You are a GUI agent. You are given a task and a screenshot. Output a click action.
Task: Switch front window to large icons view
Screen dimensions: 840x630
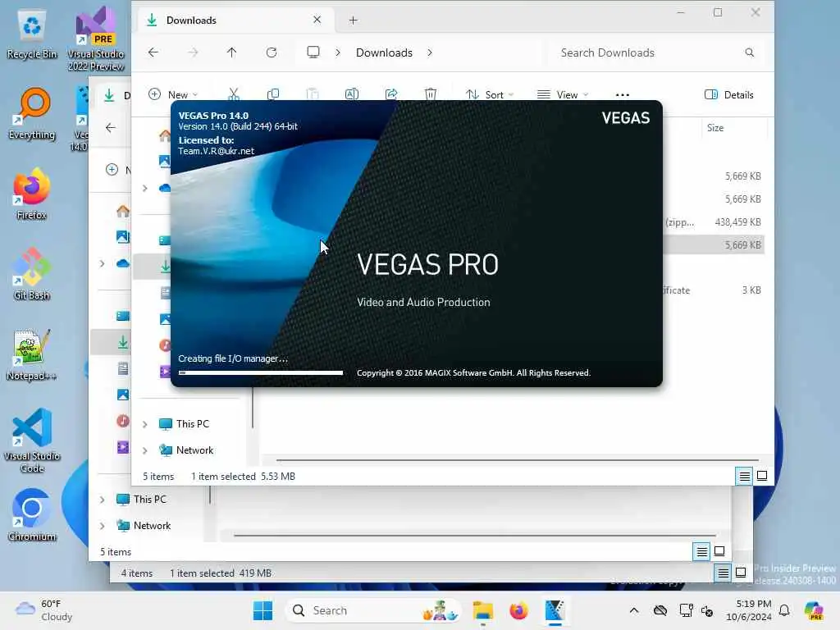762,476
